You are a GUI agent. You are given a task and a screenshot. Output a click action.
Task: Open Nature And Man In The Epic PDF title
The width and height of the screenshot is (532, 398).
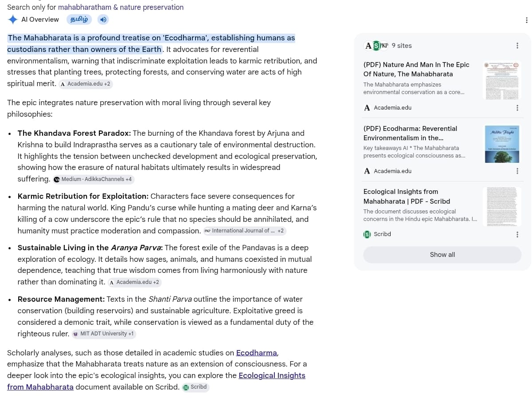416,69
